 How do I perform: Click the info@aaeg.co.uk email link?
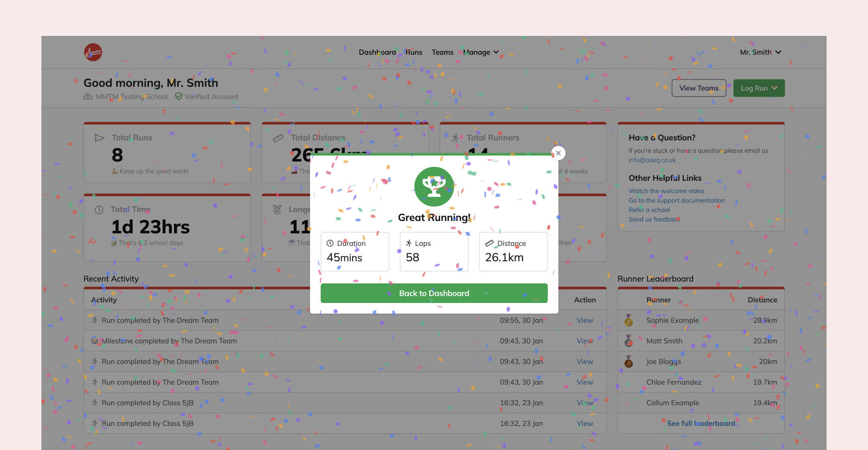[652, 160]
